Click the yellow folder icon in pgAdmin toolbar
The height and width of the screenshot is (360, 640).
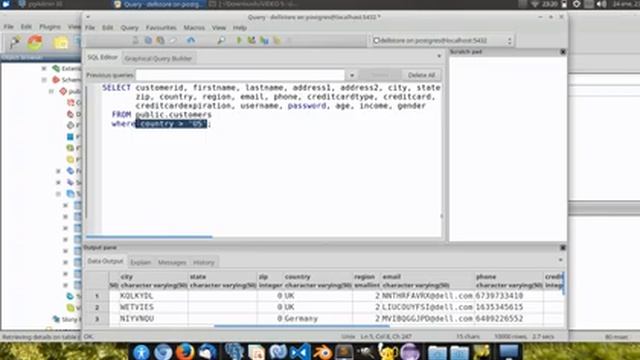point(61,42)
